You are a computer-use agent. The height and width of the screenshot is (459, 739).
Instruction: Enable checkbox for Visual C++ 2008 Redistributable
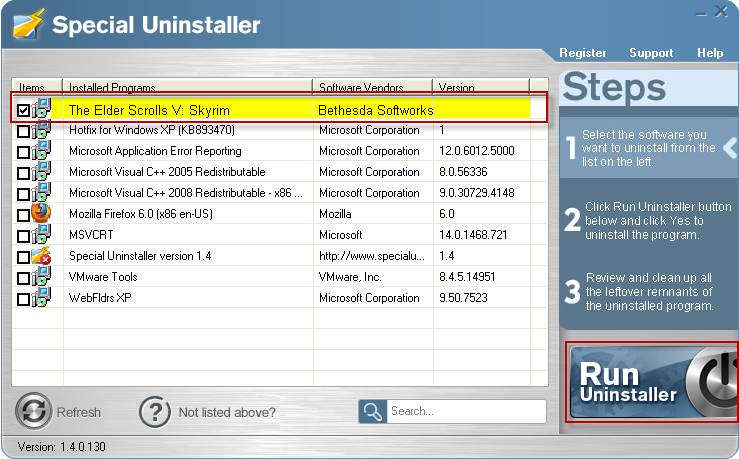(23, 195)
